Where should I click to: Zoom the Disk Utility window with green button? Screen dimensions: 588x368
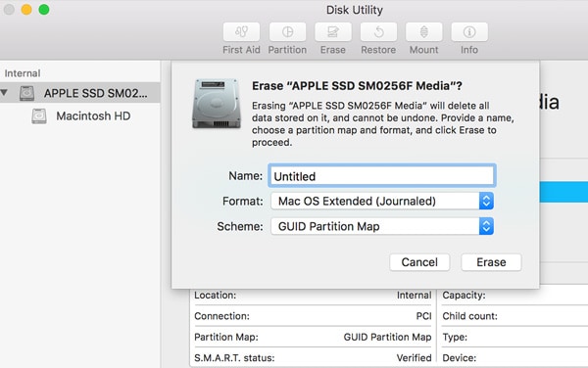pyautogui.click(x=44, y=10)
